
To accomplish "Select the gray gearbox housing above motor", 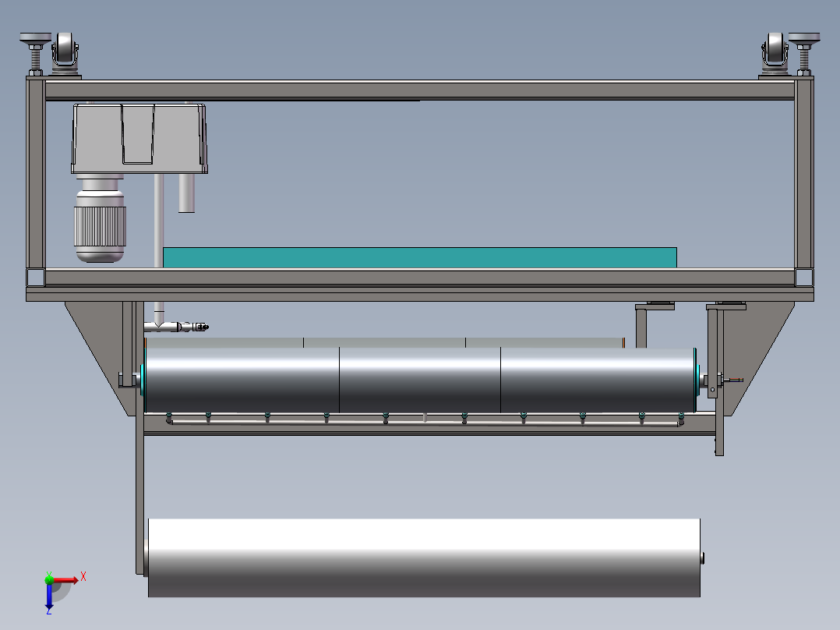I will pyautogui.click(x=139, y=139).
